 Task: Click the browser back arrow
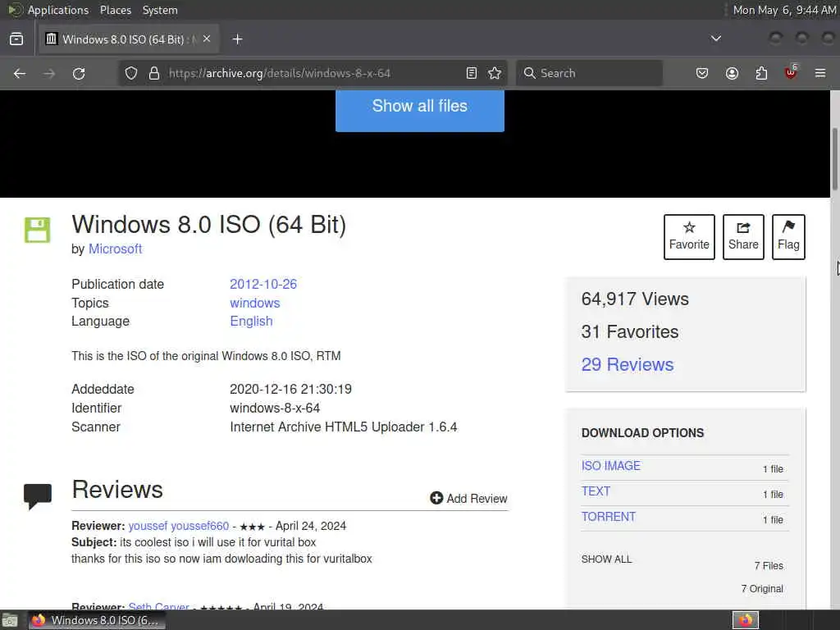(x=20, y=73)
